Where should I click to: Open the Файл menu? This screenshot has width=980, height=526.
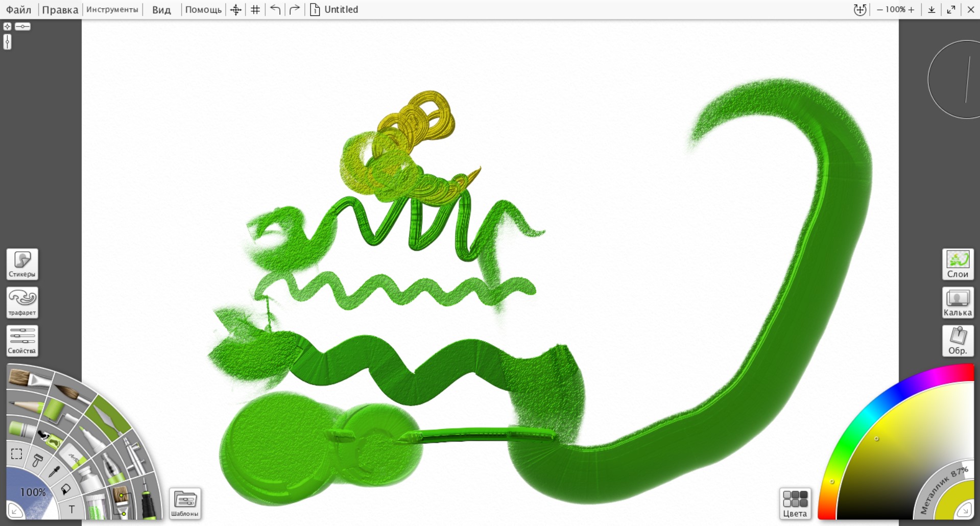(19, 9)
